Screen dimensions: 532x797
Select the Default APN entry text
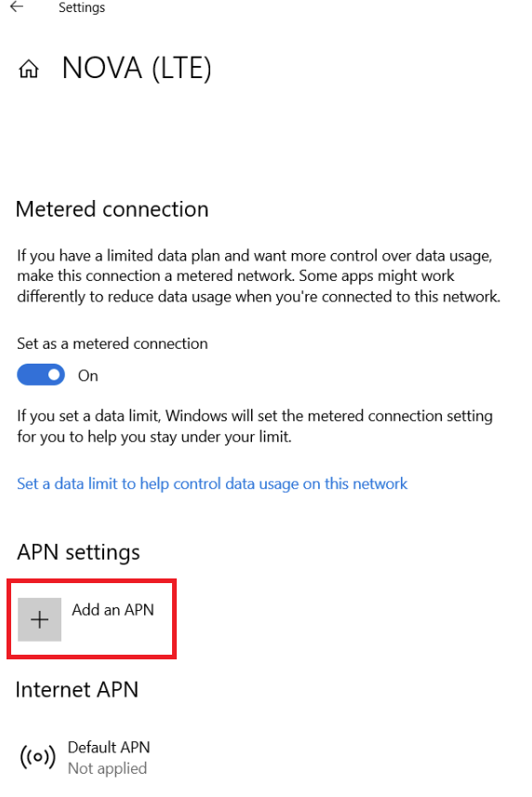(109, 747)
